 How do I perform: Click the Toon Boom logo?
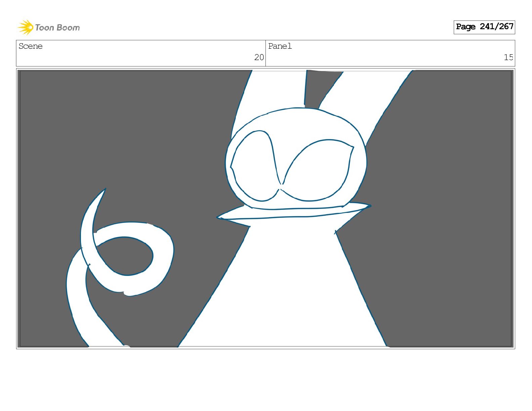tap(49, 27)
